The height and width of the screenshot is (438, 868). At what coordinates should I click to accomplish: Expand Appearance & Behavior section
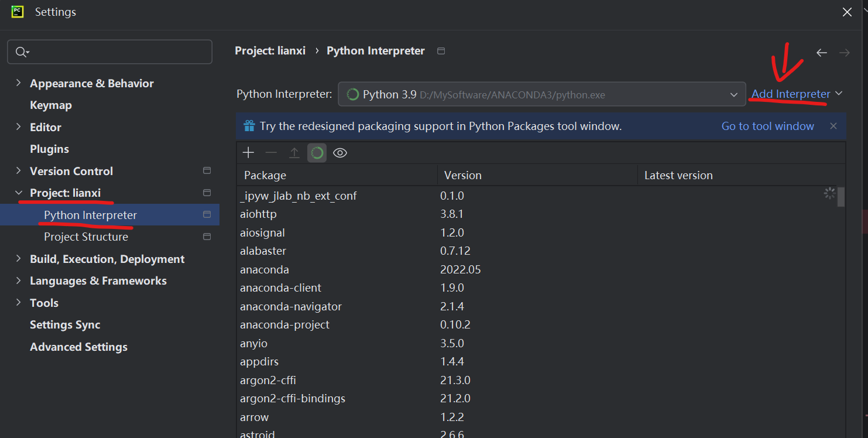tap(18, 83)
